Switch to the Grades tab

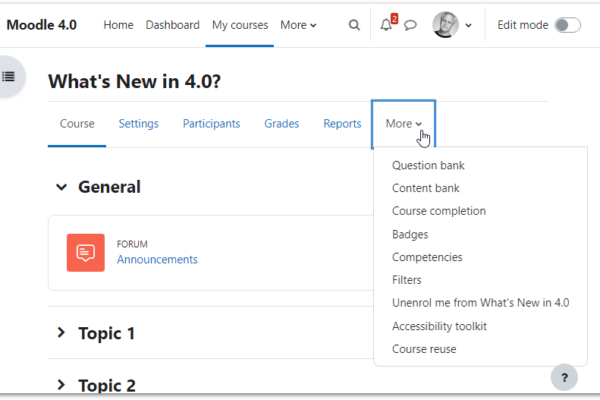(x=282, y=124)
